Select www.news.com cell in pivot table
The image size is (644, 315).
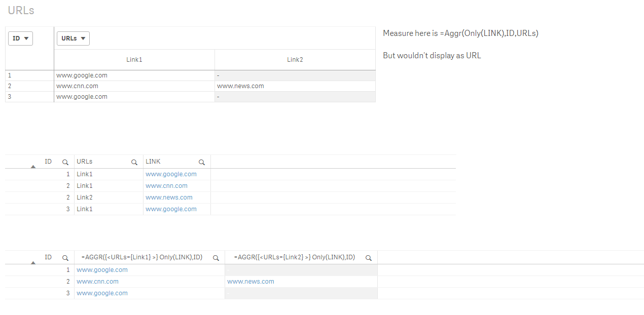coord(240,86)
